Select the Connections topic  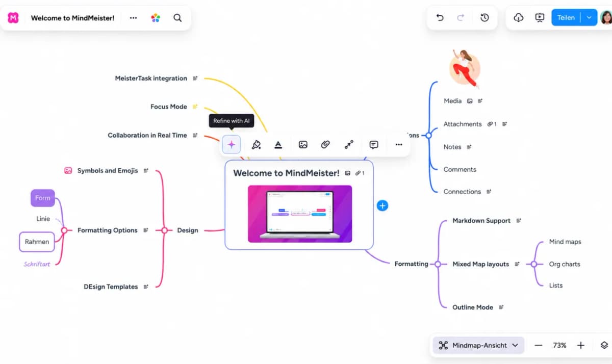coord(462,192)
